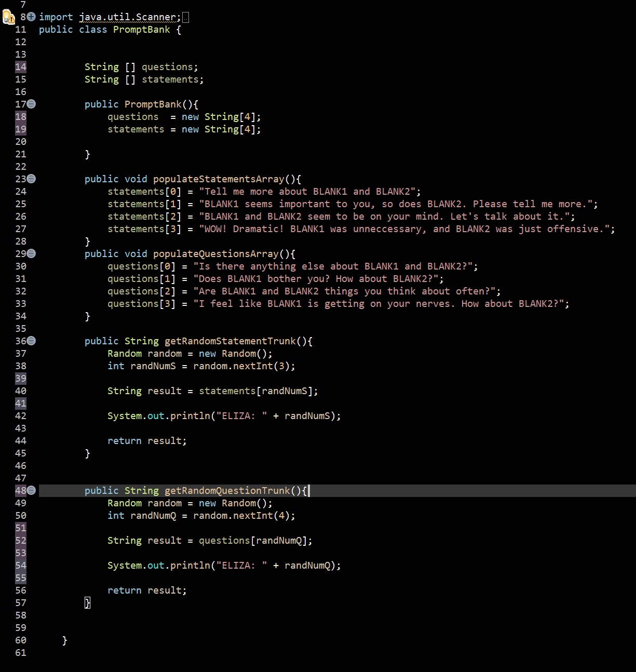636x672 pixels.
Task: Click line number 36 in the gutter
Action: 20,341
